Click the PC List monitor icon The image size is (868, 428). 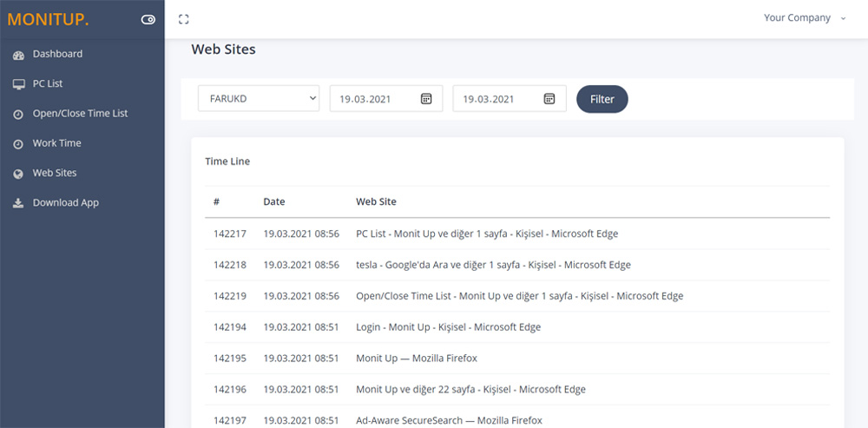[18, 84]
